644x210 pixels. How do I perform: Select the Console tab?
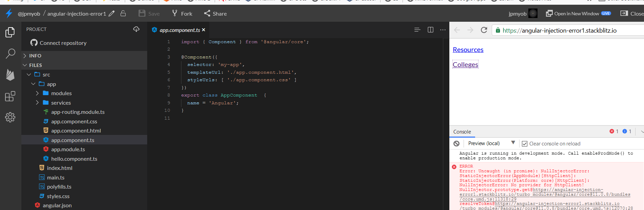click(x=462, y=132)
